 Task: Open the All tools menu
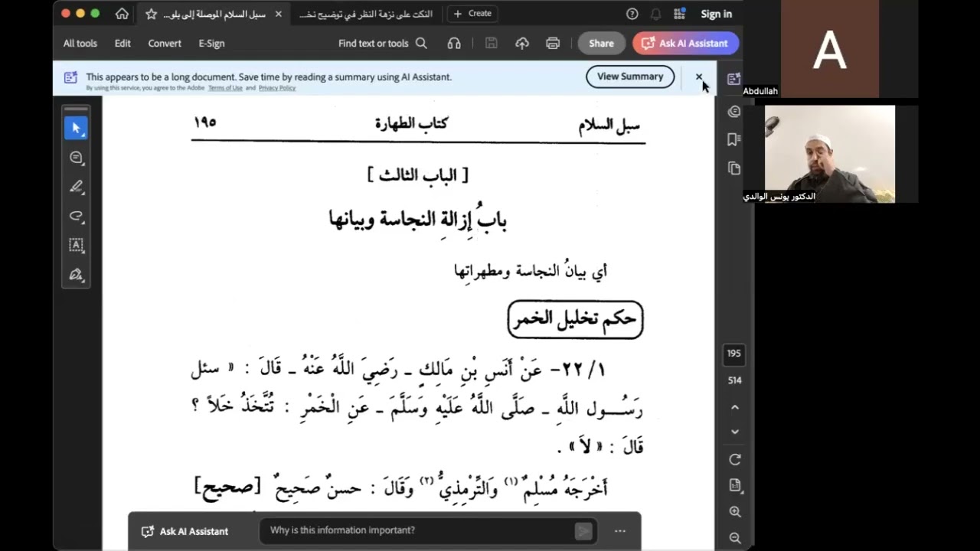click(x=80, y=44)
